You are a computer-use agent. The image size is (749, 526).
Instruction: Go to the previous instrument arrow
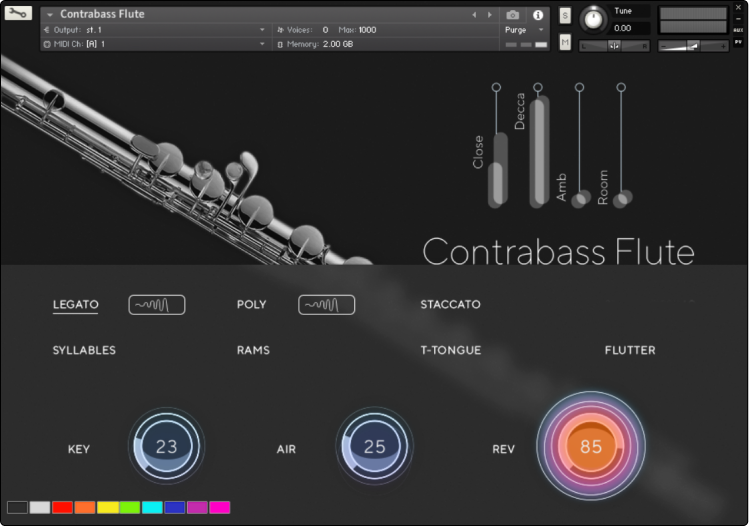click(x=474, y=15)
